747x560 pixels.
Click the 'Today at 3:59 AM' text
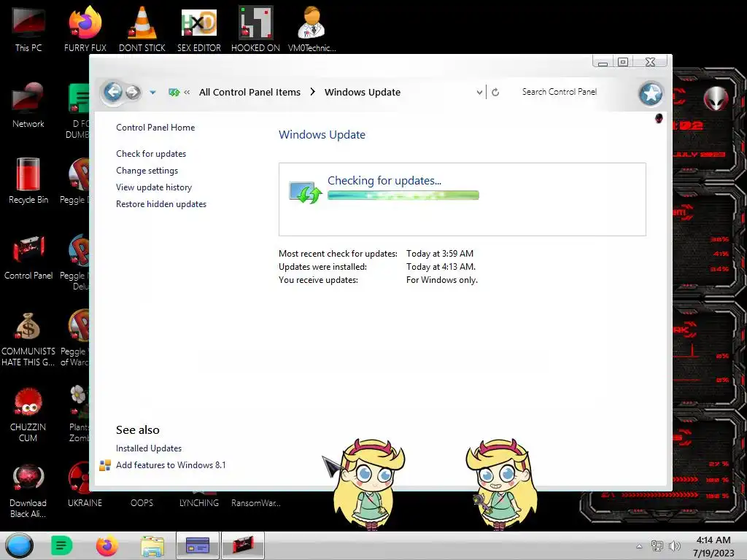point(440,254)
